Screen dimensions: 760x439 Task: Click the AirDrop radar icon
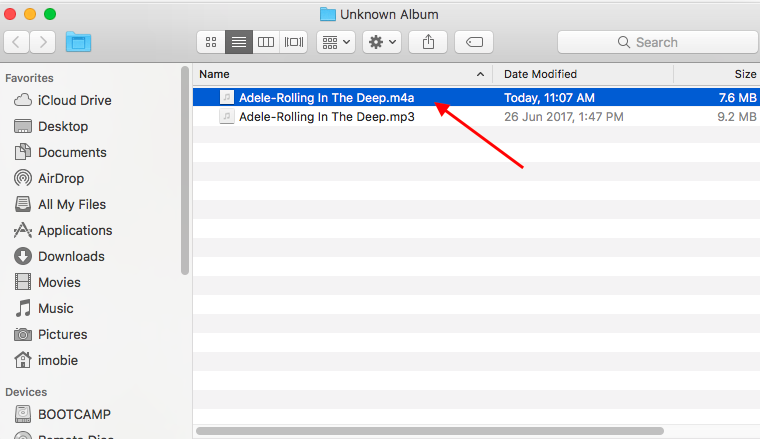coord(23,178)
